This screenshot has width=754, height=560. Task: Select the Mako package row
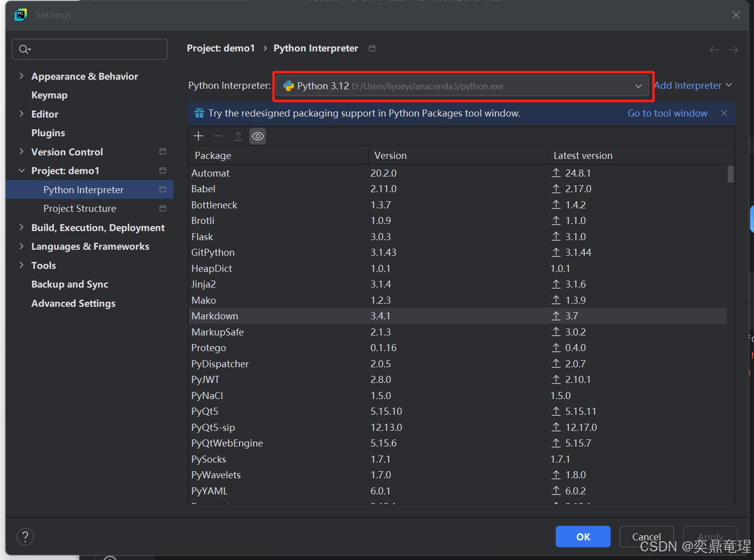(x=458, y=300)
